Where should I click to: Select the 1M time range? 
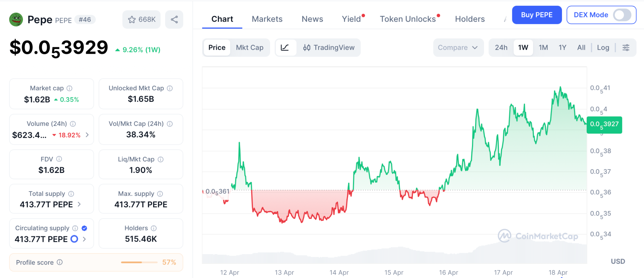click(x=543, y=47)
